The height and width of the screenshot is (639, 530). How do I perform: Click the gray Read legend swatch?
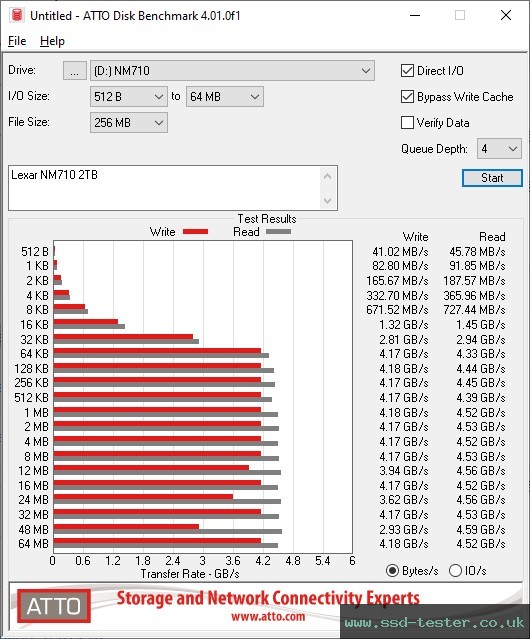click(x=278, y=232)
